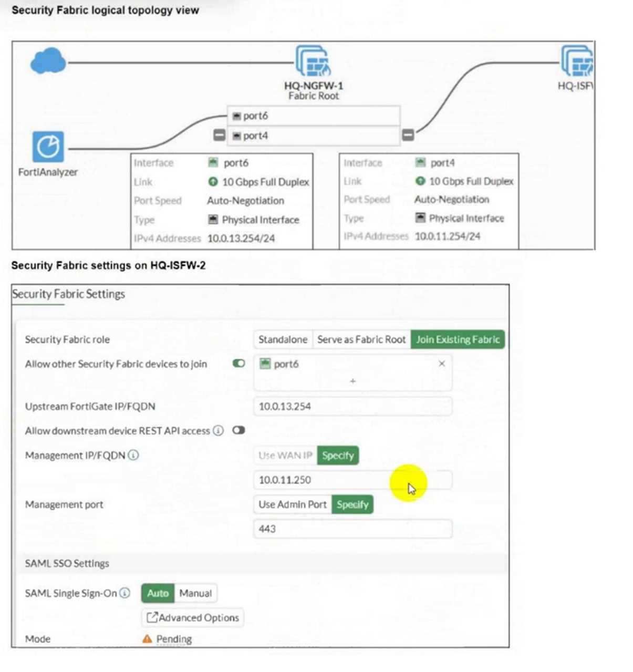Image resolution: width=633 pixels, height=672 pixels.
Task: Click info icon beside REST API access
Action: [218, 431]
